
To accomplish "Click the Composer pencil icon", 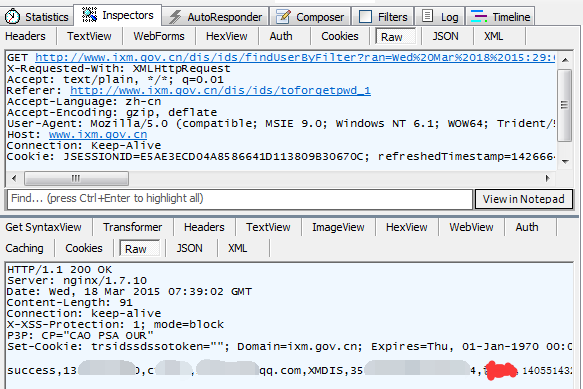I will [284, 16].
